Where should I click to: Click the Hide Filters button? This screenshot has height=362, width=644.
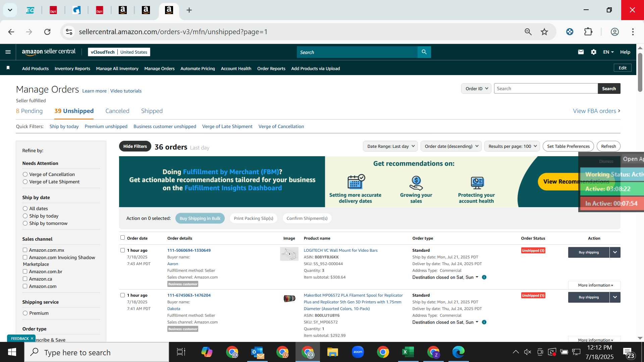[x=135, y=146]
